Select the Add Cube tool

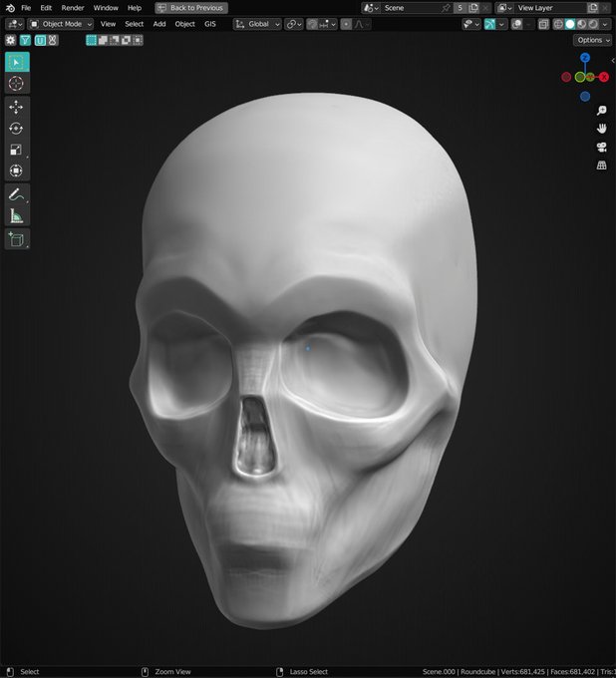click(17, 239)
